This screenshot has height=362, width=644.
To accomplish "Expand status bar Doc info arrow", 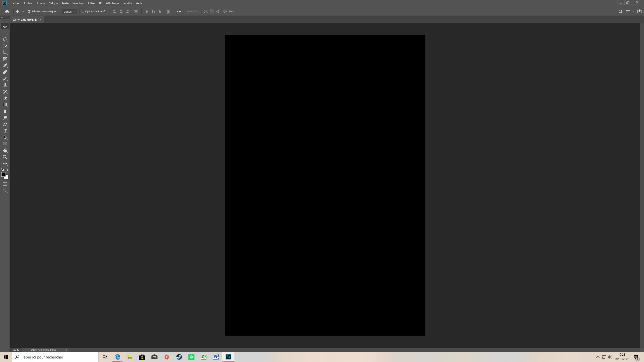I will pyautogui.click(x=66, y=350).
